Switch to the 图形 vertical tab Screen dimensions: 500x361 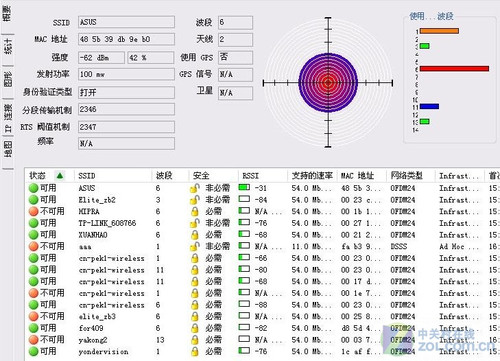(7, 79)
